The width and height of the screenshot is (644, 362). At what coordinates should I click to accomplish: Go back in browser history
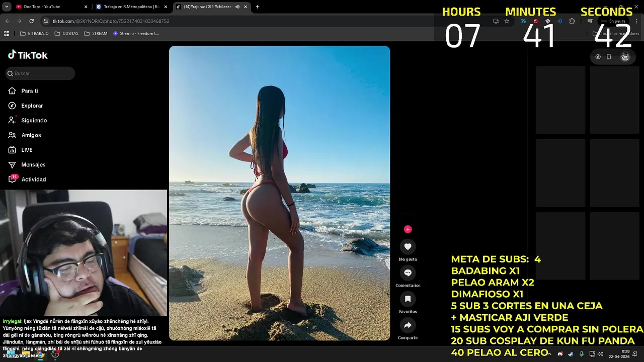pyautogui.click(x=8, y=21)
